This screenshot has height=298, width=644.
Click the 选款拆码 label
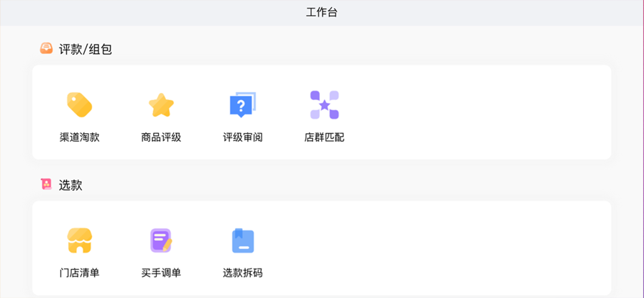point(243,273)
